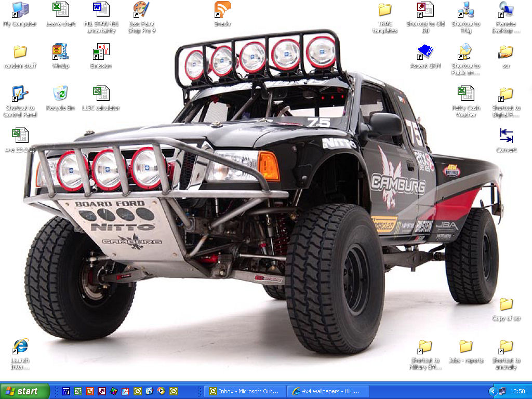The height and width of the screenshot is (399, 532).
Task: Select the Jasc Paint Shop Pro 9 shortcut
Action: (x=141, y=10)
